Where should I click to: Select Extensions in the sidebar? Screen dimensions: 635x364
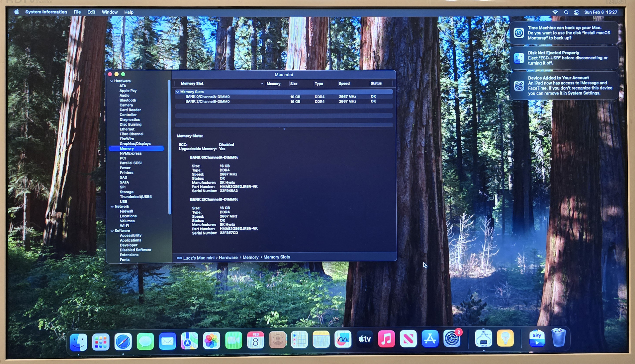coord(129,255)
